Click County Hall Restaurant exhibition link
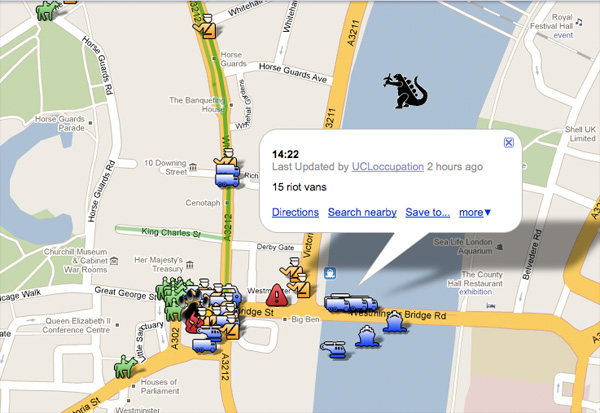The height and width of the screenshot is (413, 600). pyautogui.click(x=476, y=292)
